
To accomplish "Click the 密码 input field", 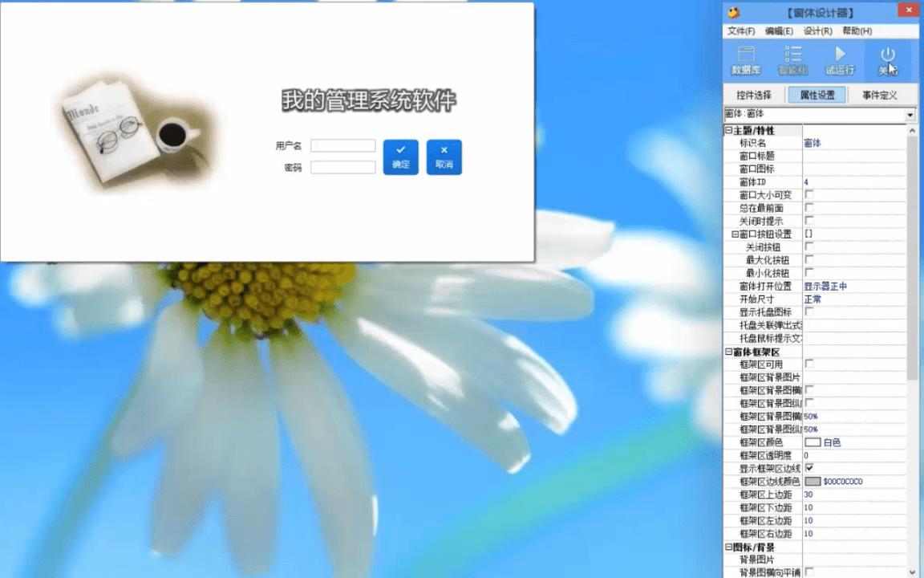I will coord(343,168).
